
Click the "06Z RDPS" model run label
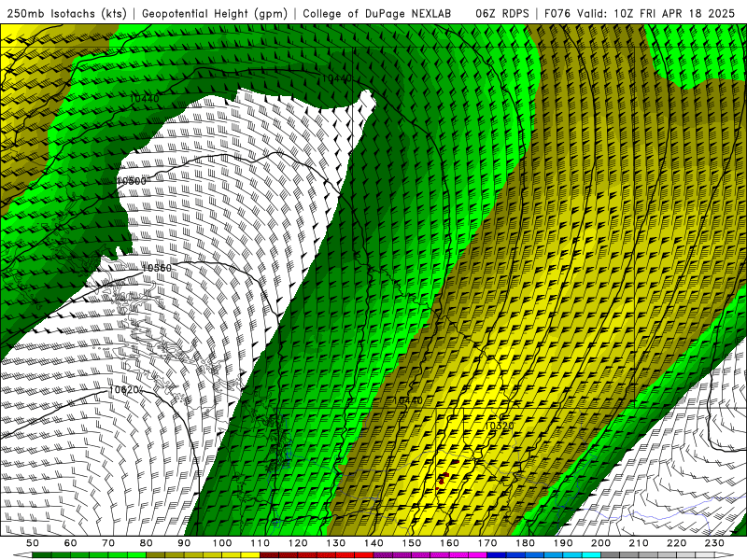(501, 13)
